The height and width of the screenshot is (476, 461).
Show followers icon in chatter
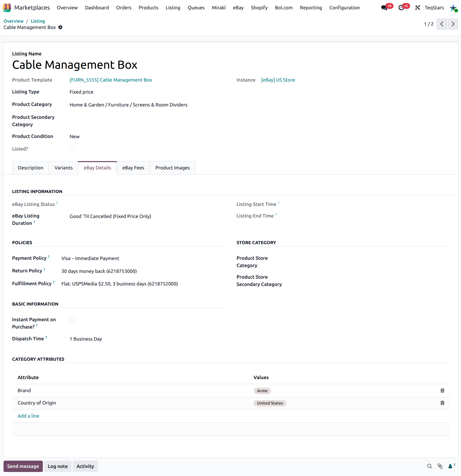point(451,466)
